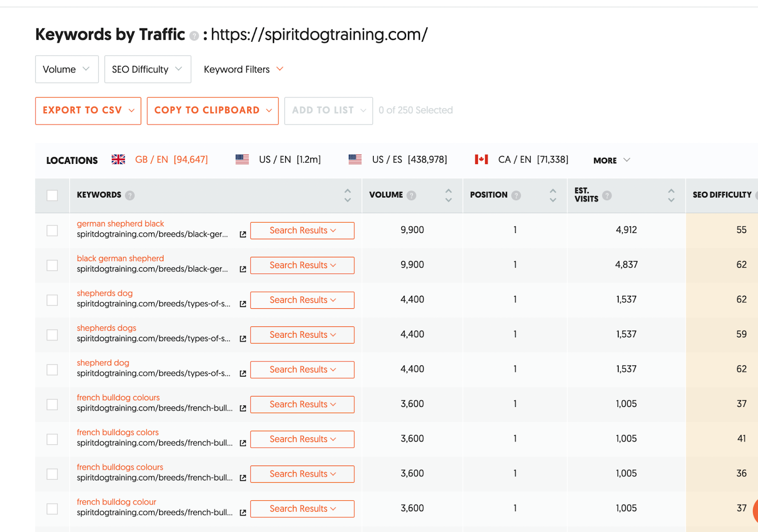Expand Search Results for shepherds dog

(x=302, y=300)
